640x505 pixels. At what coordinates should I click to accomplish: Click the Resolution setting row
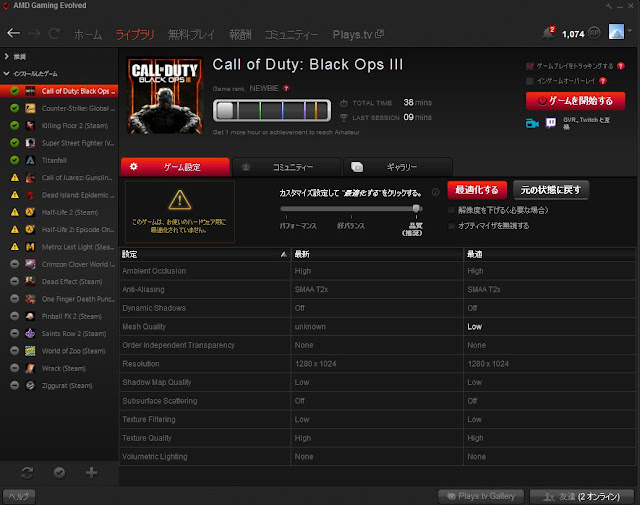coord(377,364)
